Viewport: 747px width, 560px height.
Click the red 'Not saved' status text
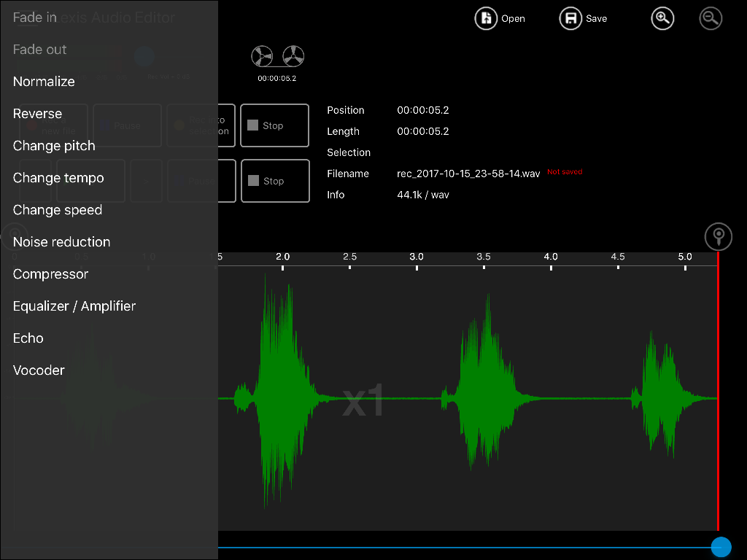[x=565, y=172]
